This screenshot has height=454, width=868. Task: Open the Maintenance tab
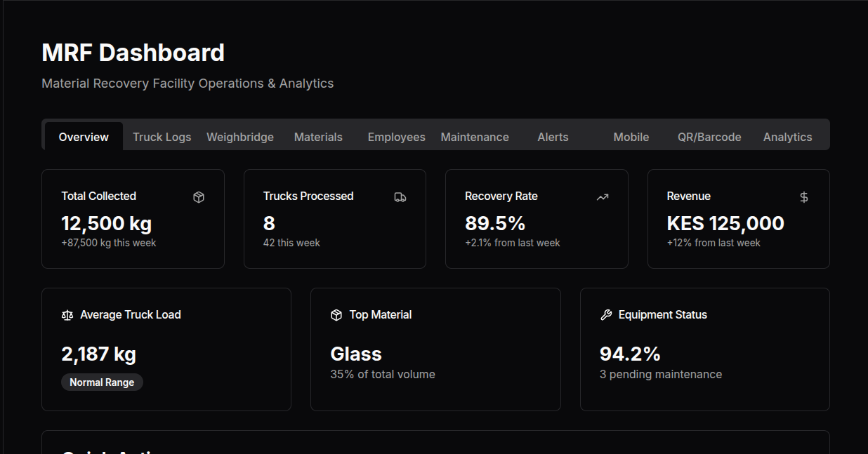(x=475, y=137)
